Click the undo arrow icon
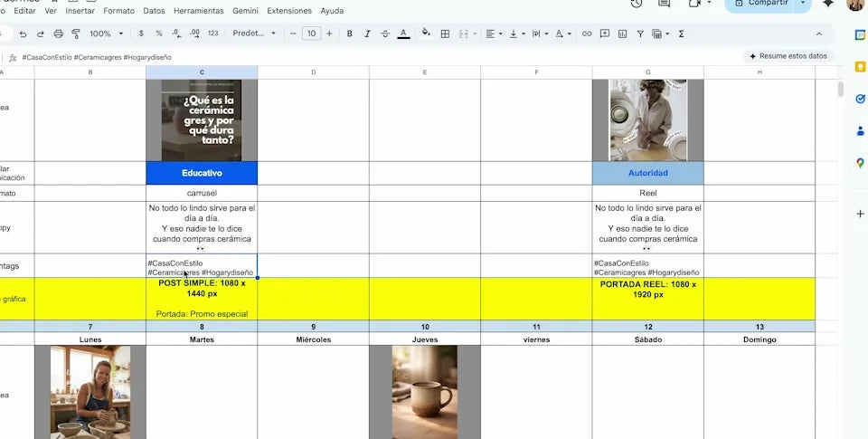This screenshot has height=439, width=868. [x=23, y=33]
